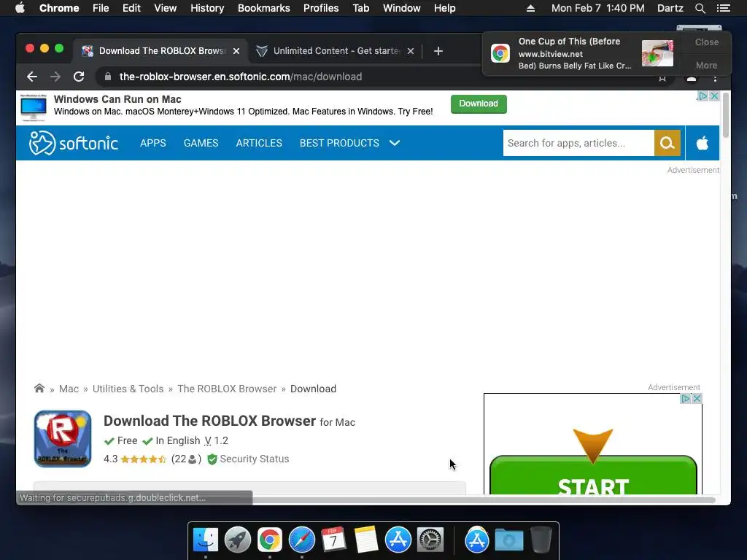Open the APPS navigation item
The width and height of the screenshot is (747, 560).
click(153, 143)
